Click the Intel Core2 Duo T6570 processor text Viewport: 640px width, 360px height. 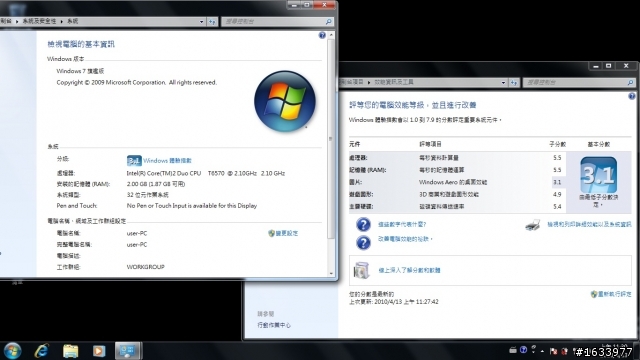click(x=206, y=173)
